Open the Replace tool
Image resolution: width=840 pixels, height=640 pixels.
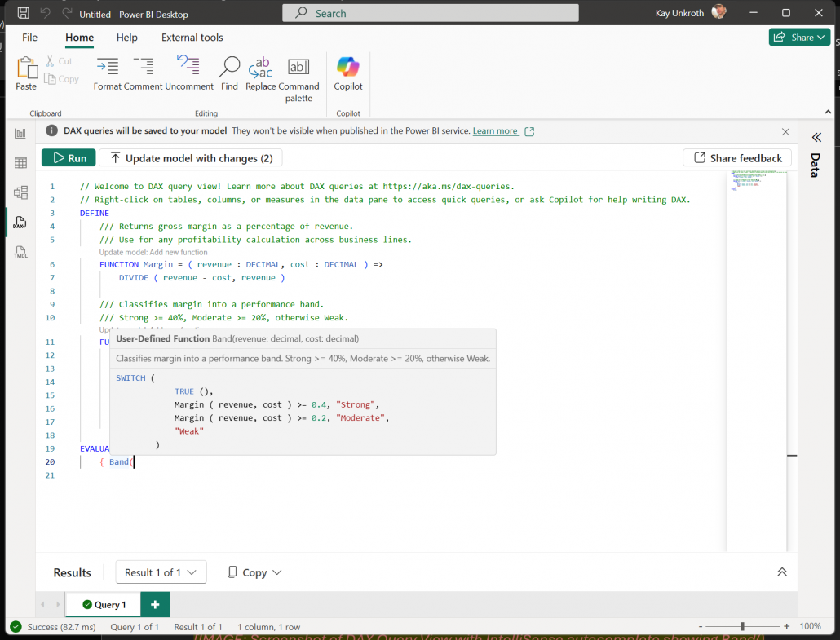pyautogui.click(x=260, y=68)
